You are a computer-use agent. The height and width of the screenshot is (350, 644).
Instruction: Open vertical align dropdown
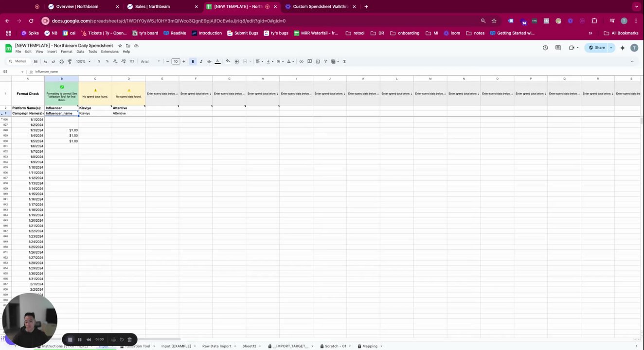click(269, 62)
